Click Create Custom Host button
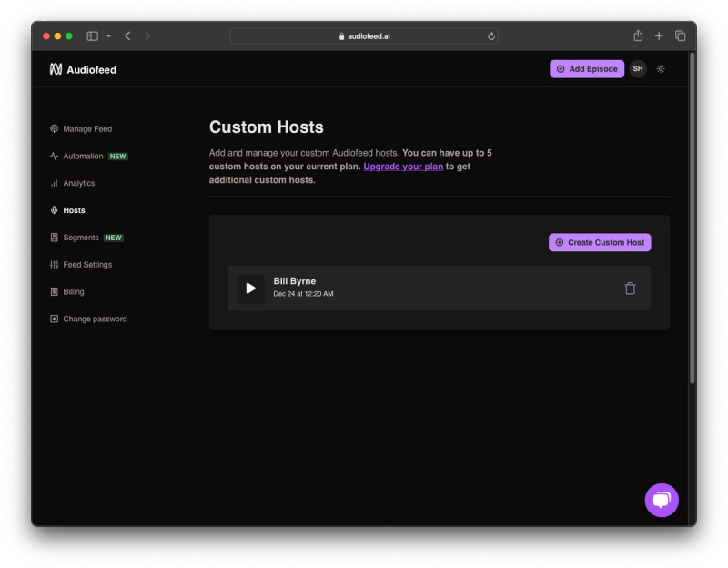Screen dimensions: 728x568 tap(600, 242)
